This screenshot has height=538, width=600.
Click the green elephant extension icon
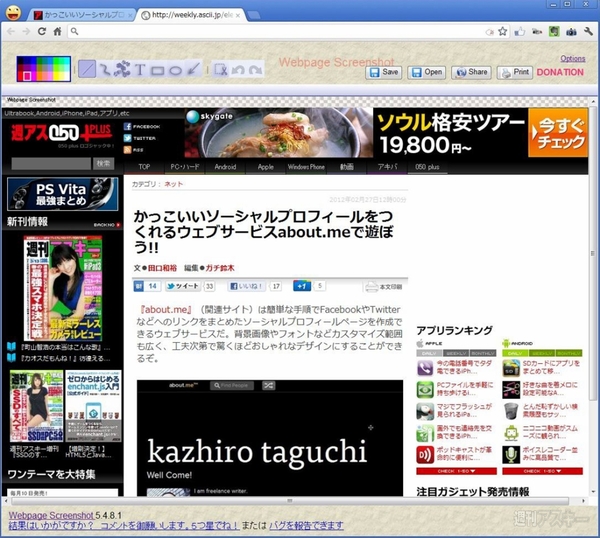[x=554, y=31]
